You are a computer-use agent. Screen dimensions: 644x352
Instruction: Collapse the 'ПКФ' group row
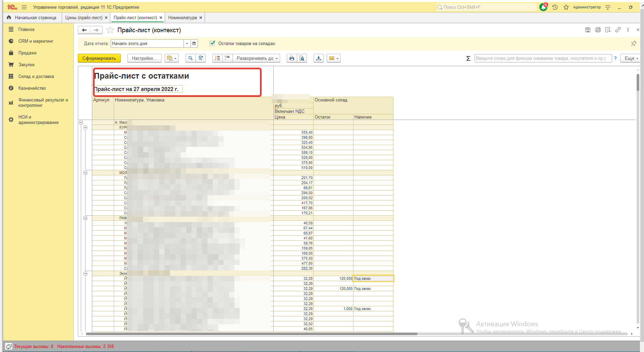pos(86,218)
